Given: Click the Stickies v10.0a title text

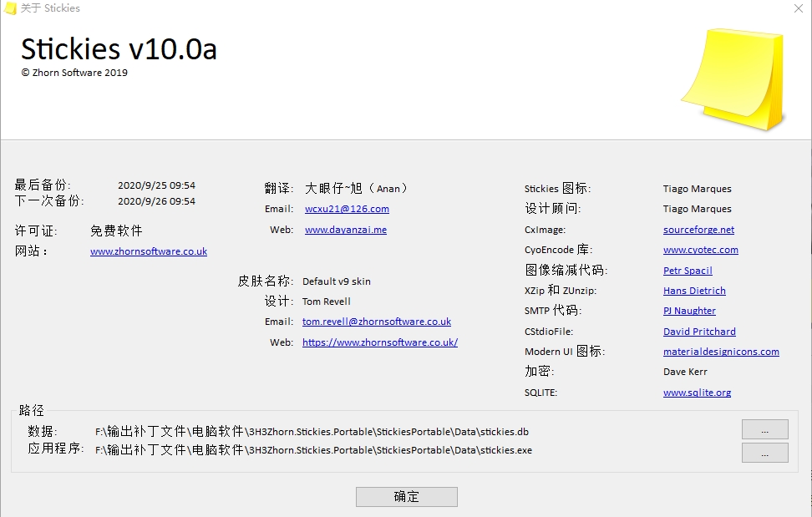Looking at the screenshot, I should coord(119,49).
